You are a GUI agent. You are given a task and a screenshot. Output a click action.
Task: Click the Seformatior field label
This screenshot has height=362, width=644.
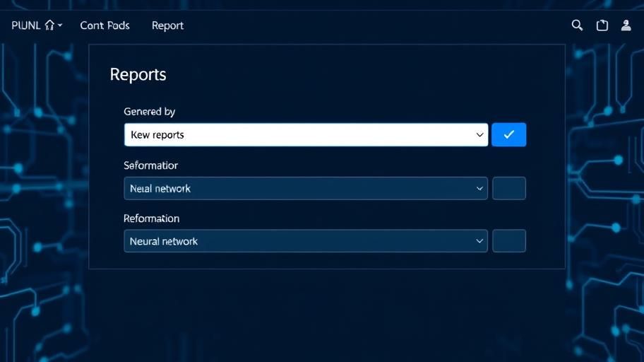(150, 165)
